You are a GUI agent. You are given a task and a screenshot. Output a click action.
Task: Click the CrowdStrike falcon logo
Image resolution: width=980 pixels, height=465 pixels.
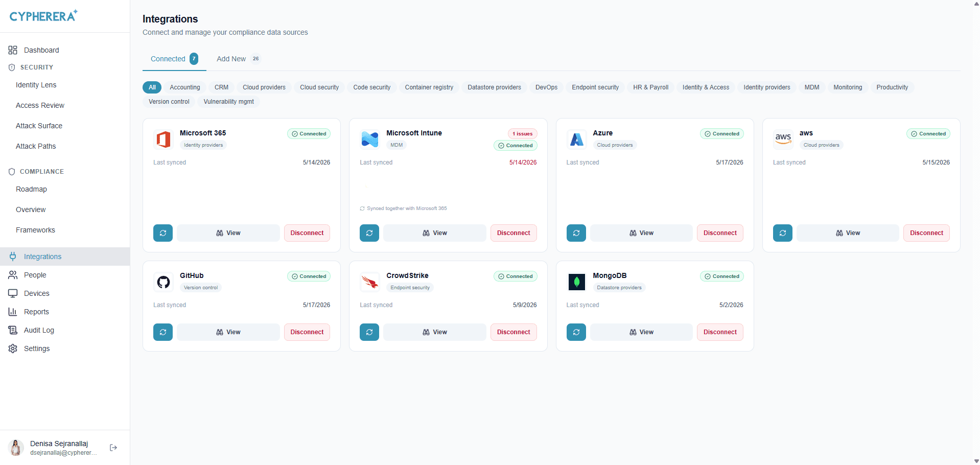370,282
